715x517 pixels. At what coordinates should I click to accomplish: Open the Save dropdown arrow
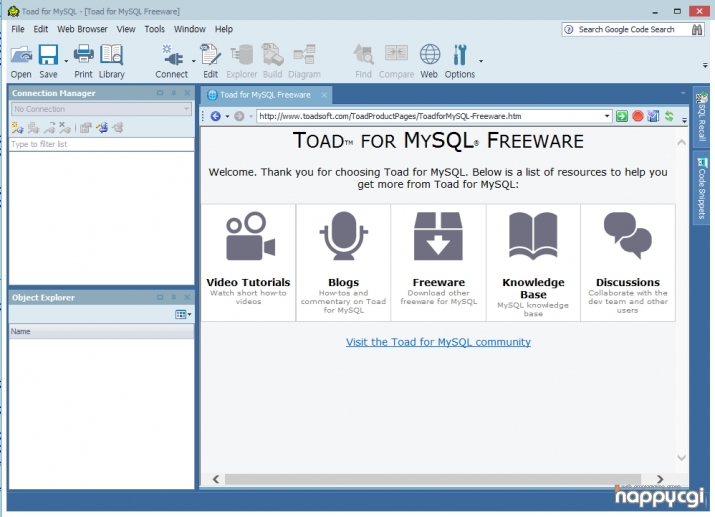pos(66,61)
